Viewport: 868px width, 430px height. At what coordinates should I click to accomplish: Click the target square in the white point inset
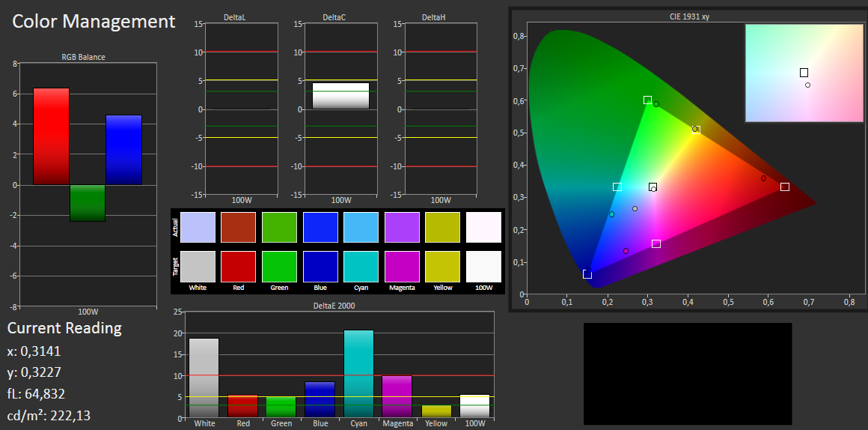pos(804,73)
